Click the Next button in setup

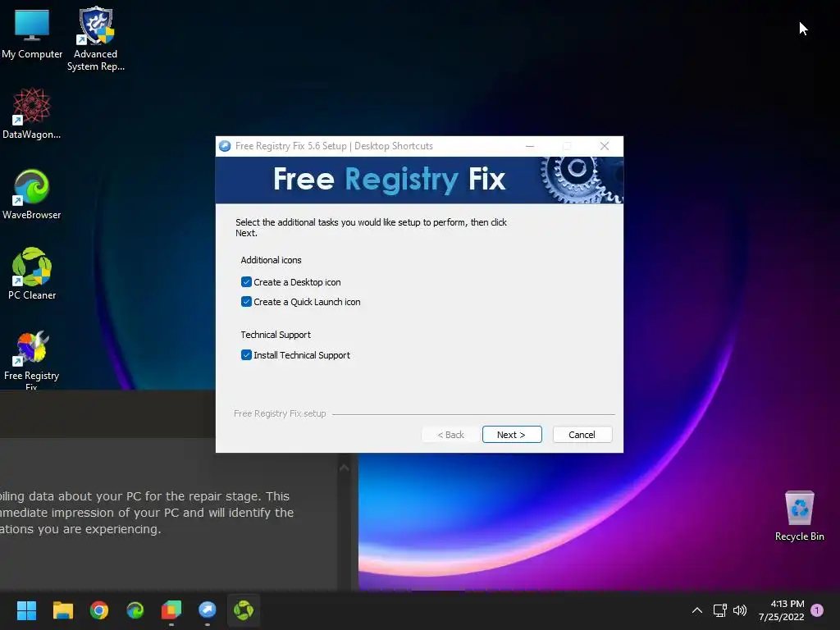(x=512, y=435)
